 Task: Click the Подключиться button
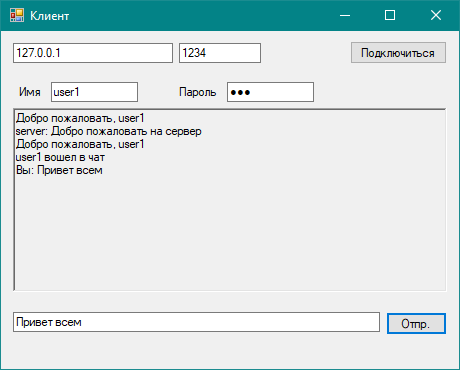(398, 53)
